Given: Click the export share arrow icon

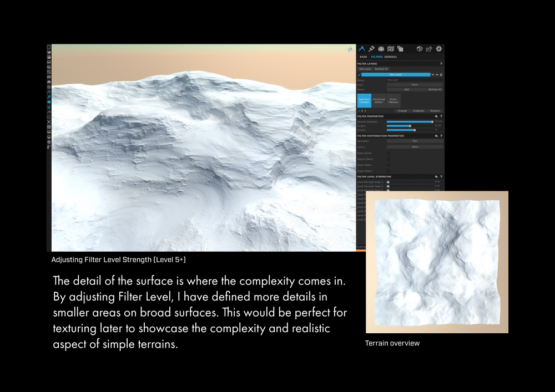Looking at the screenshot, I should (x=429, y=49).
